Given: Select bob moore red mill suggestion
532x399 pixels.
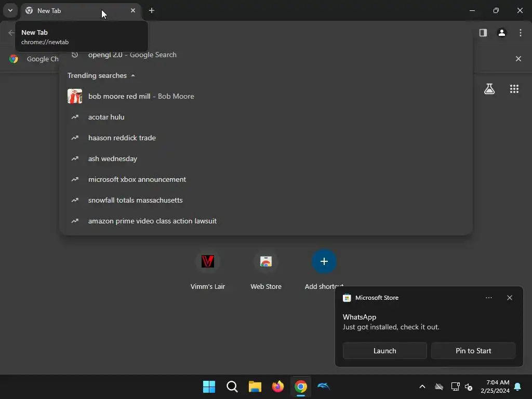Looking at the screenshot, I should click(x=266, y=96).
